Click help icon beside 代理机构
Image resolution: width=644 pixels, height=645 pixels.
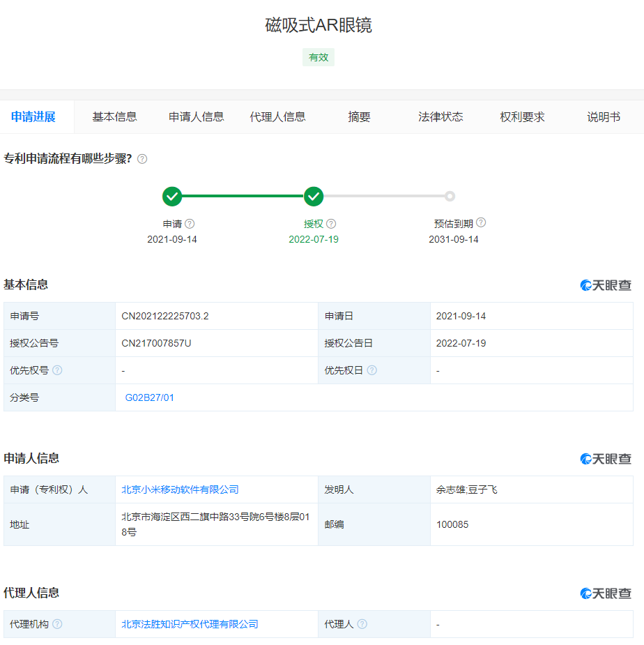pos(58,624)
